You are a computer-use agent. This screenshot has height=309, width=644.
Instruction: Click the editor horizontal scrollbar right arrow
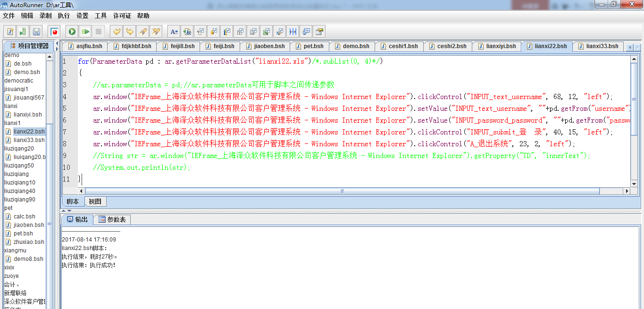coord(627,191)
